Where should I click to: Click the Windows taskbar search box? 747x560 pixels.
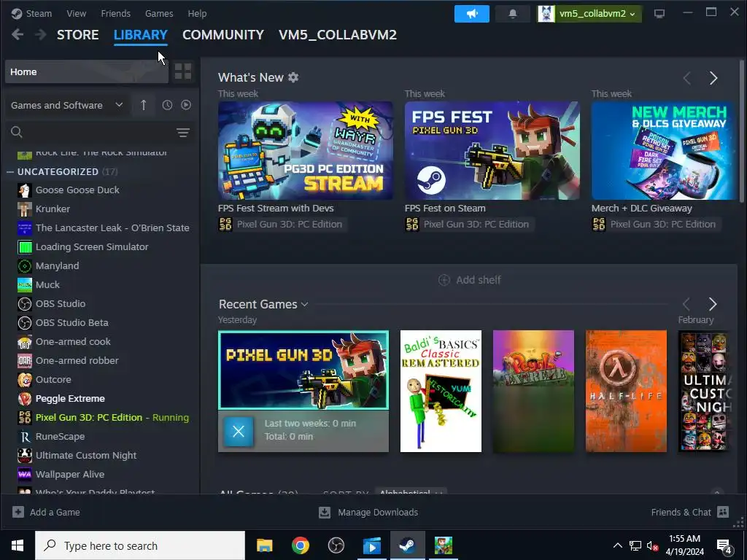pos(140,545)
